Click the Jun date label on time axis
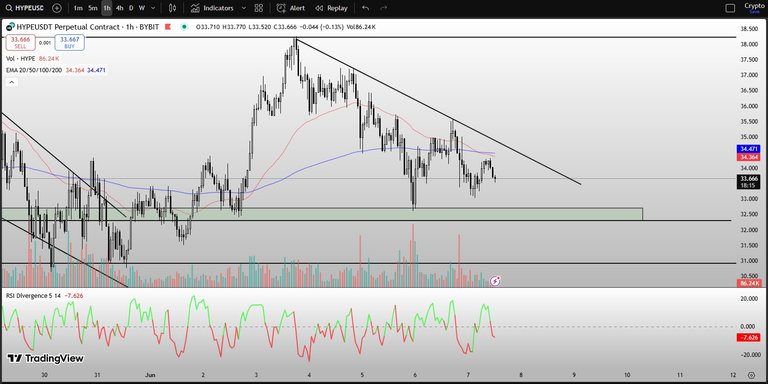The width and height of the screenshot is (768, 384). click(149, 375)
